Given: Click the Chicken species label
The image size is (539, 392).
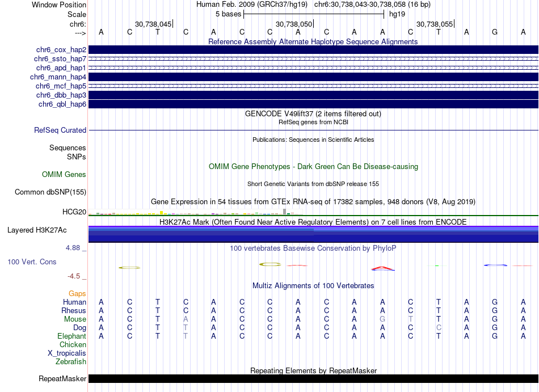Looking at the screenshot, I should (73, 344).
